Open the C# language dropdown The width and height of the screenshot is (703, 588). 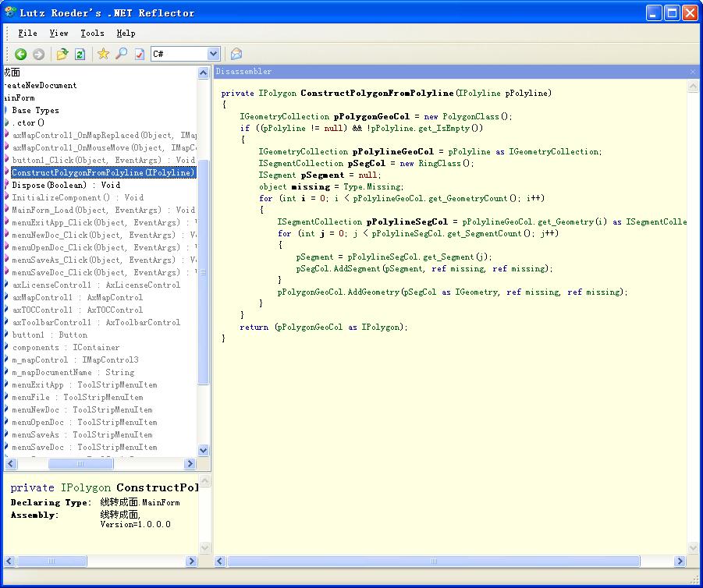click(x=214, y=54)
